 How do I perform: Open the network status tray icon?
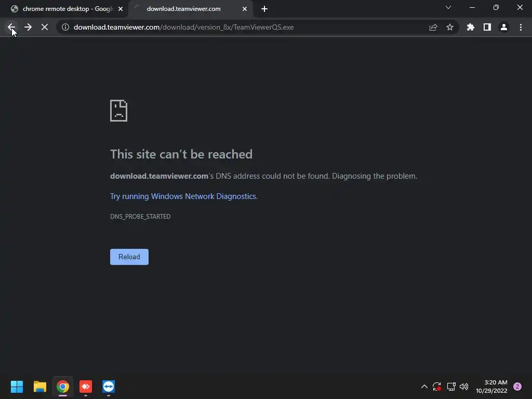point(451,387)
